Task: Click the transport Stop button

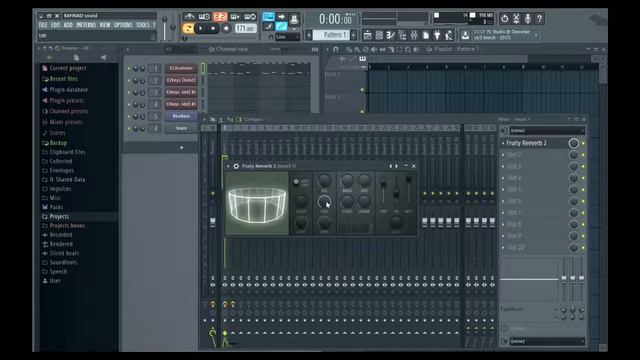Action: tap(213, 29)
